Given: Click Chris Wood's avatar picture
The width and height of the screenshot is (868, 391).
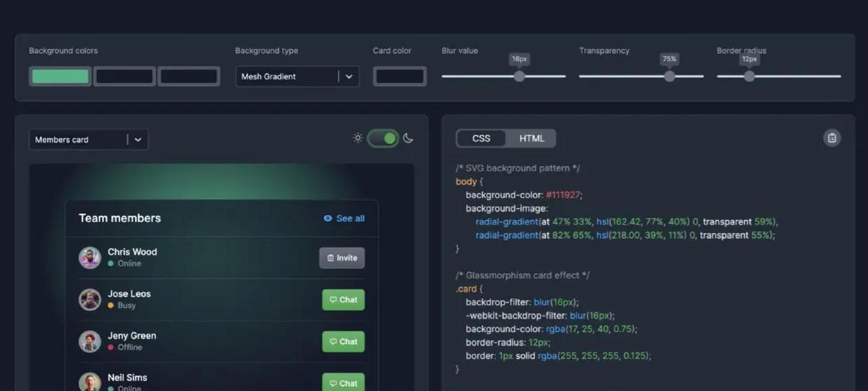Looking at the screenshot, I should (x=90, y=258).
